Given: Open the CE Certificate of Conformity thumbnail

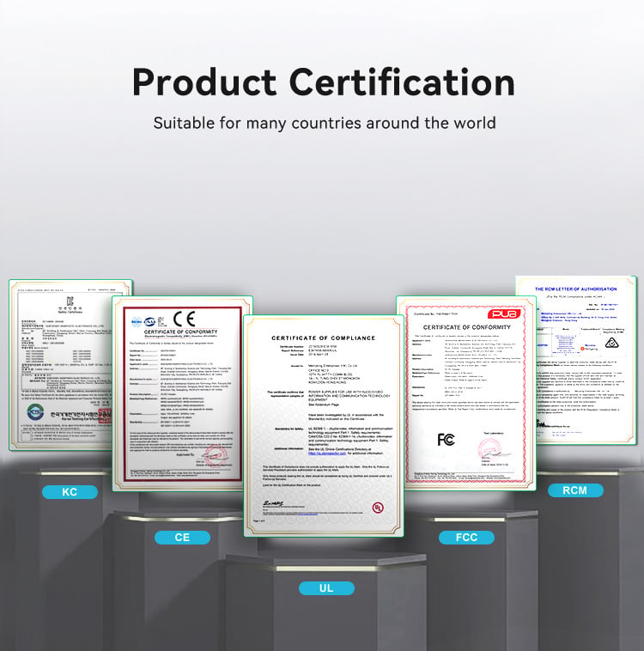Looking at the screenshot, I should [182, 393].
